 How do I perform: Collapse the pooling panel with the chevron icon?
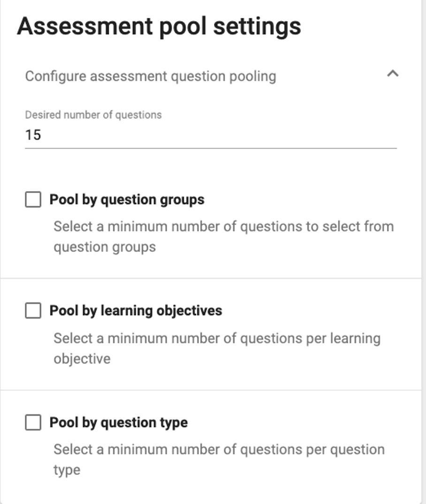coord(393,74)
